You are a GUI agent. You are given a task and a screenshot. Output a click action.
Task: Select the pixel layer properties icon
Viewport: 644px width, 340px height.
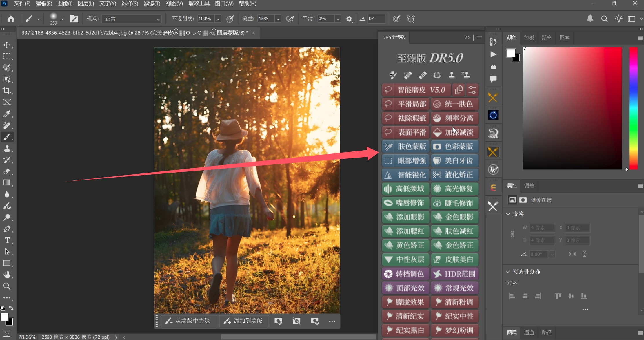click(x=512, y=200)
